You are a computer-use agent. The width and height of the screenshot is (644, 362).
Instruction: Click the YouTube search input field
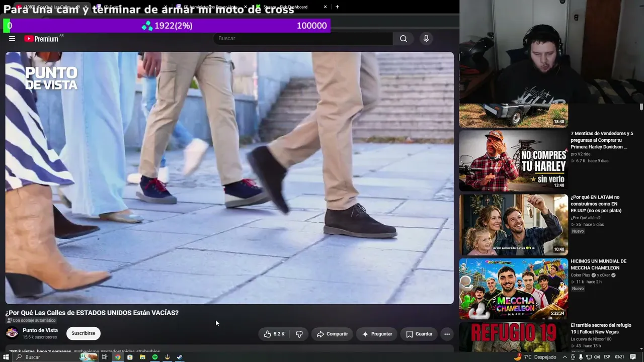(x=303, y=39)
